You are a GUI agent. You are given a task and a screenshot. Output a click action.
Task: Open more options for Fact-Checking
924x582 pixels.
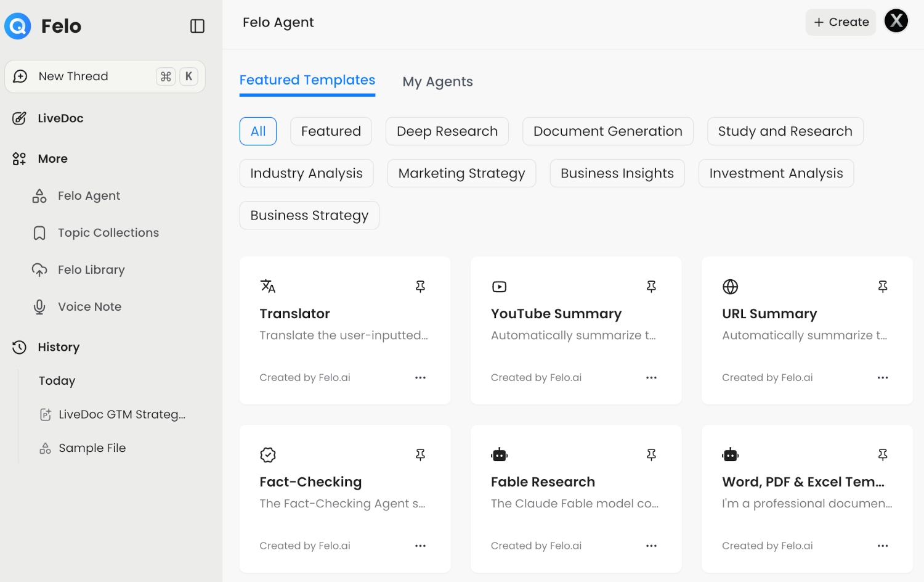(421, 546)
